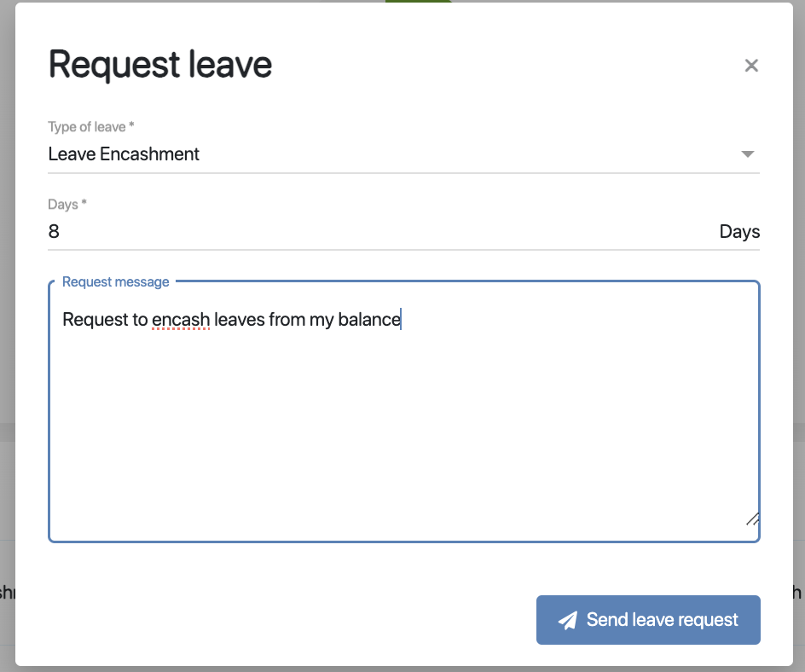Place cursor on the word "balance"

point(369,320)
